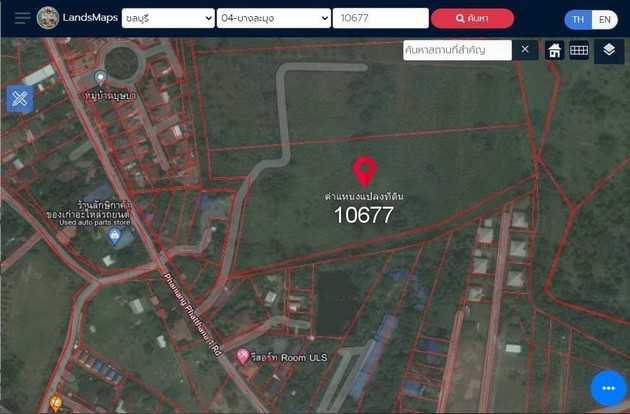Clear the place search with X
Image resolution: width=630 pixels, height=414 pixels.
(525, 49)
